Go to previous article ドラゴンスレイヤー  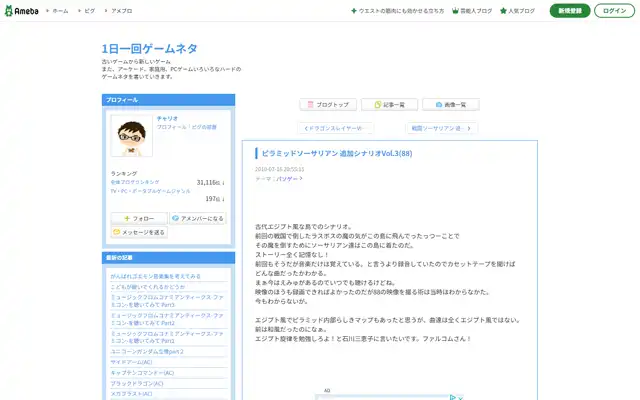334,128
